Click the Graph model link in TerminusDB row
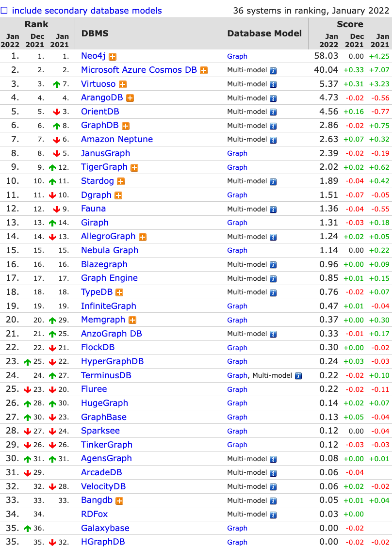 237,376
